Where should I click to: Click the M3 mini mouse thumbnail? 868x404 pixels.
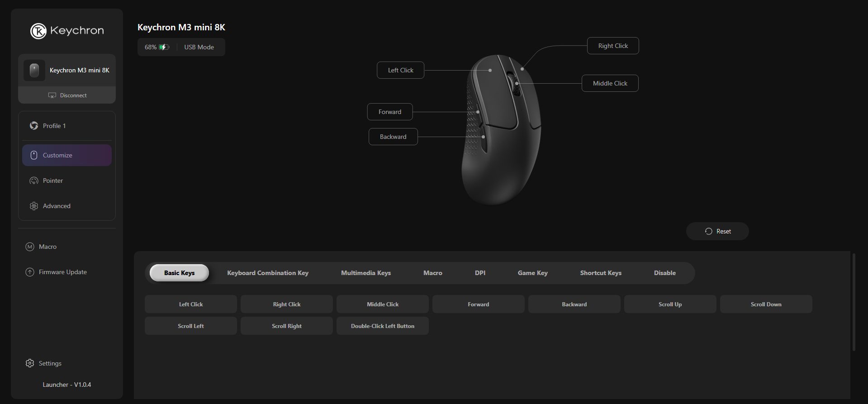point(34,71)
